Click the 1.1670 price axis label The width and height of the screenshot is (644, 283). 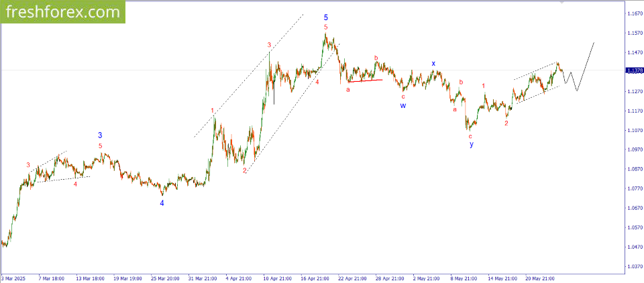[635, 13]
